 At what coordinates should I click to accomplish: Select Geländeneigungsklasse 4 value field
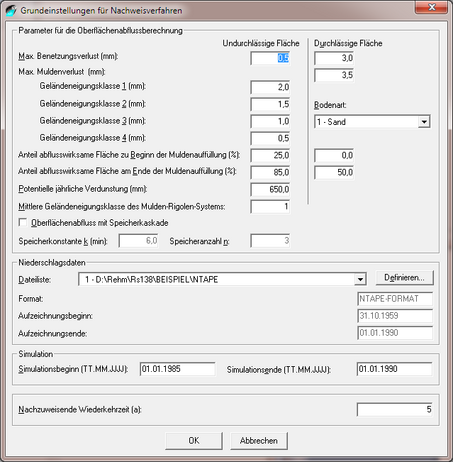pyautogui.click(x=270, y=138)
